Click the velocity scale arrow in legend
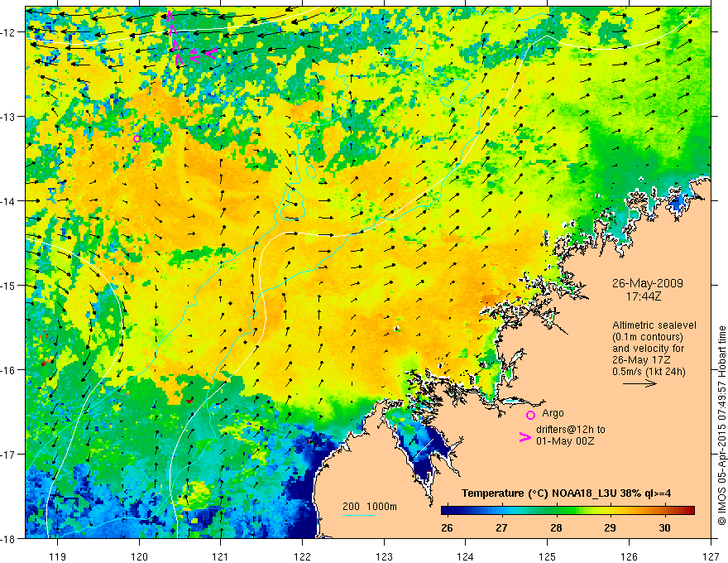728x563 pixels. pos(639,383)
